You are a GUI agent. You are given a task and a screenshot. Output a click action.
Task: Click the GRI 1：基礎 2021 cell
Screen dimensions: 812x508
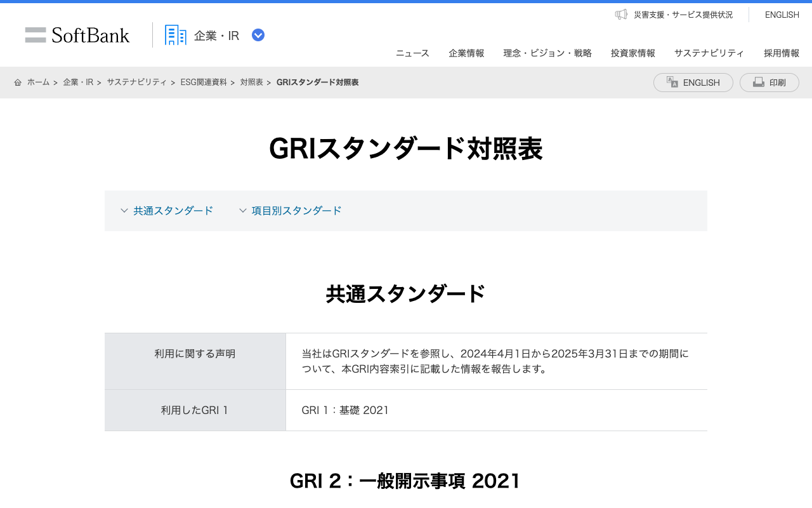coord(497,410)
